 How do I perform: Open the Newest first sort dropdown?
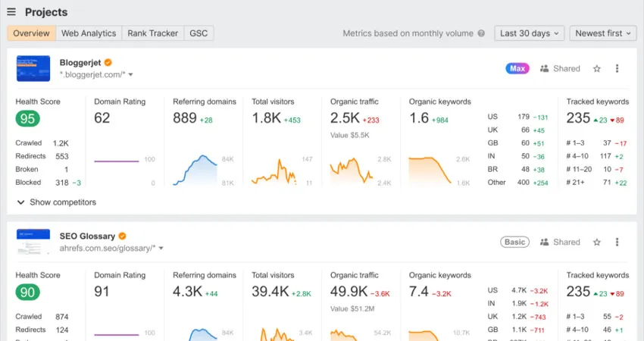point(603,33)
